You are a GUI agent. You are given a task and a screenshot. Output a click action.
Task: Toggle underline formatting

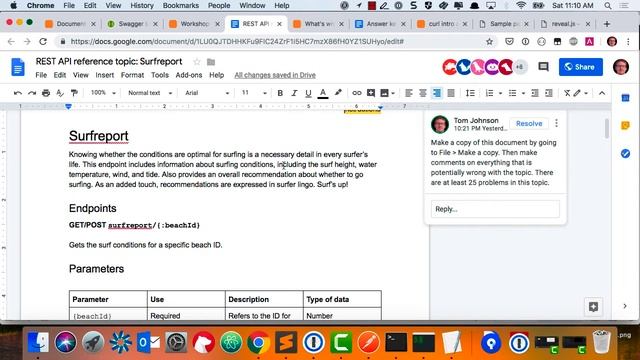tap(308, 93)
